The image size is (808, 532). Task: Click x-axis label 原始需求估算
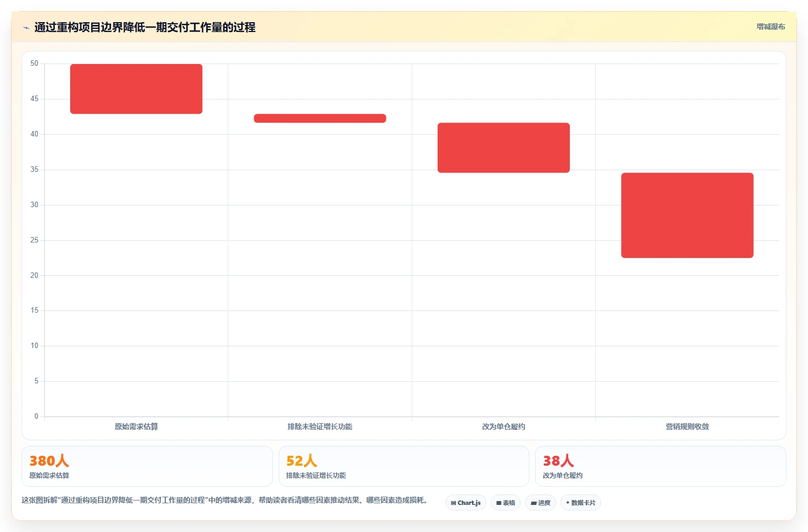pos(137,426)
